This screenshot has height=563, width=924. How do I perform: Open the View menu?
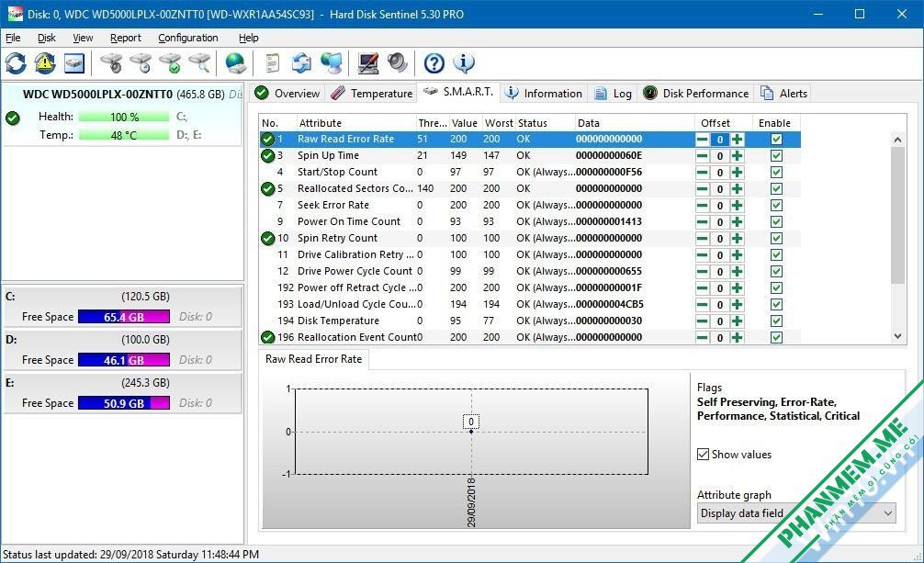coord(83,38)
